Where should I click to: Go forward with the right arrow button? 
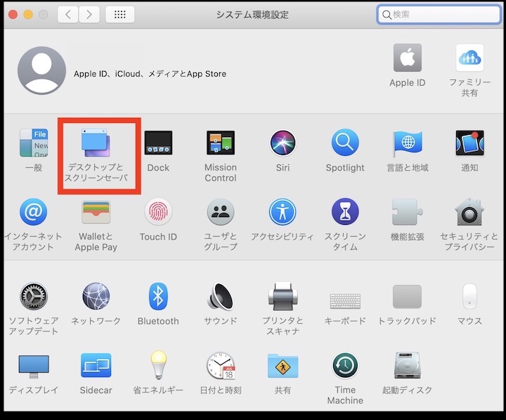(89, 14)
